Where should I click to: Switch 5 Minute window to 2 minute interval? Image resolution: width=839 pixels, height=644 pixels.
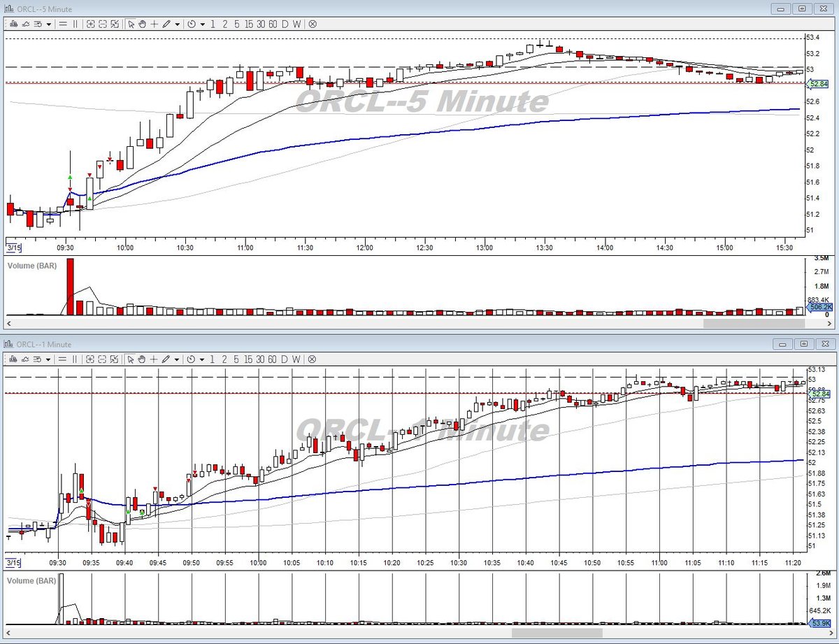coord(224,24)
